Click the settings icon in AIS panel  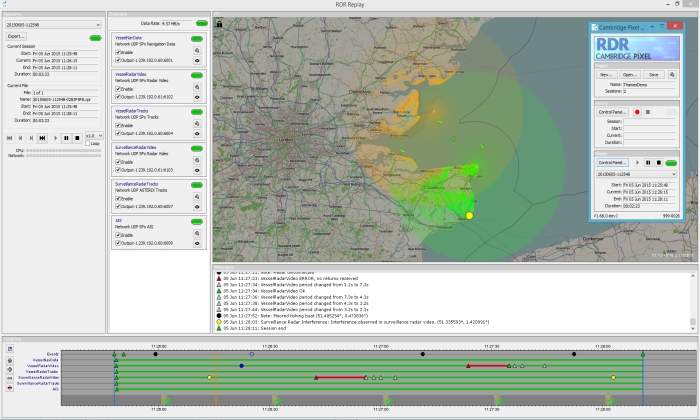tap(198, 231)
